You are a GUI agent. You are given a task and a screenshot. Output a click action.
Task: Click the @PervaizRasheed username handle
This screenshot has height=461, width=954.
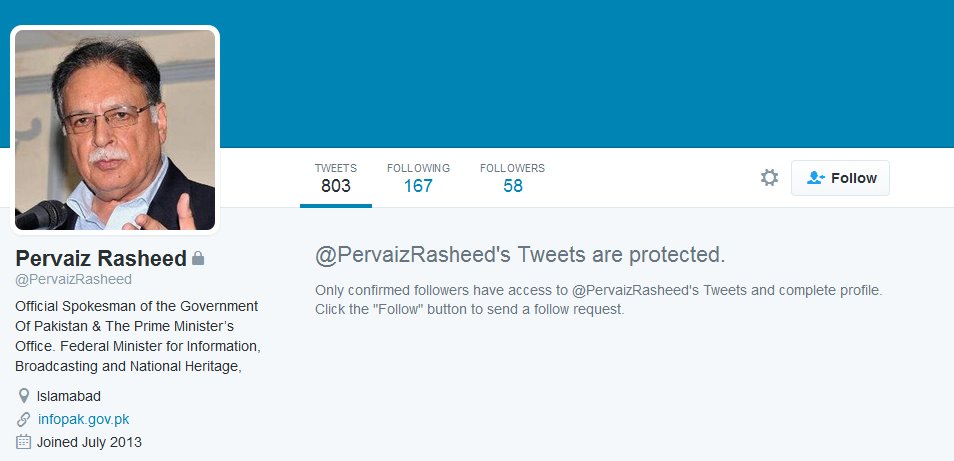(74, 280)
